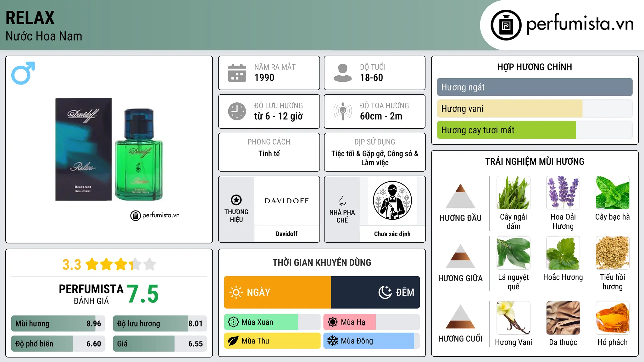
Task: Select the Đêm nighttime bar
Action: [375, 292]
